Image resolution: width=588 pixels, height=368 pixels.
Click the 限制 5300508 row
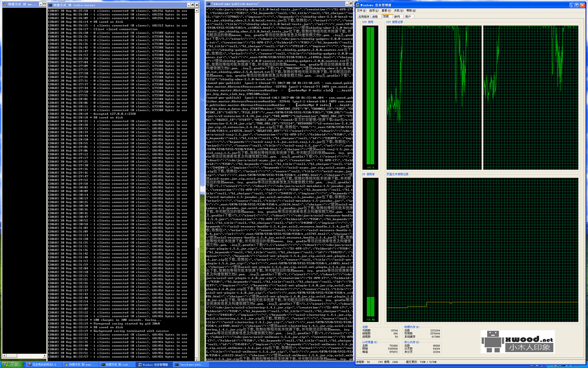pos(380,349)
